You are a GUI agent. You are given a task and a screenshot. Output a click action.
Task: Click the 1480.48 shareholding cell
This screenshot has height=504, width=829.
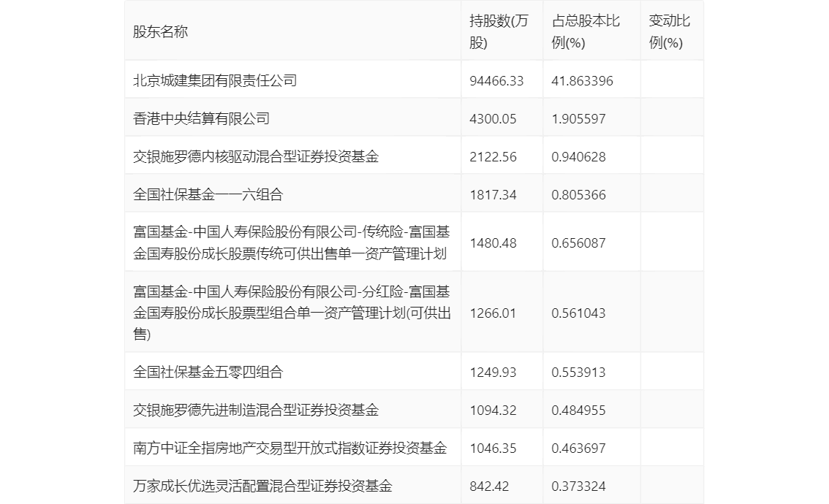point(493,243)
